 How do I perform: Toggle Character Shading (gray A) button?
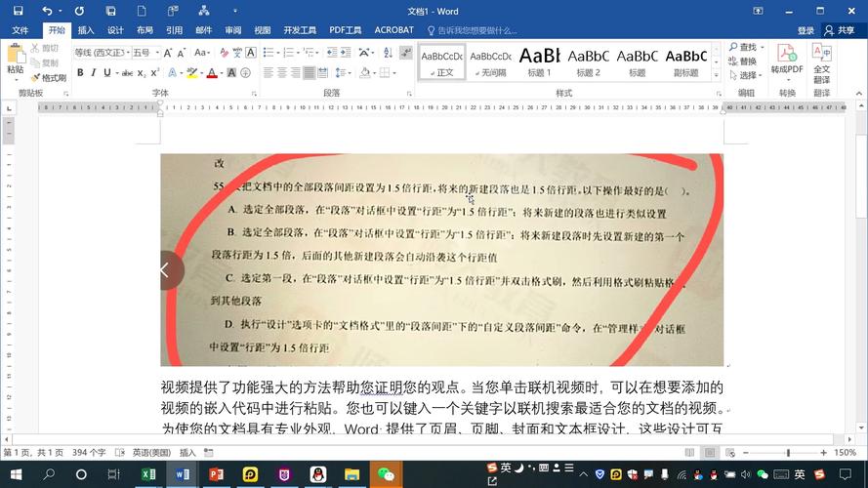click(x=231, y=72)
